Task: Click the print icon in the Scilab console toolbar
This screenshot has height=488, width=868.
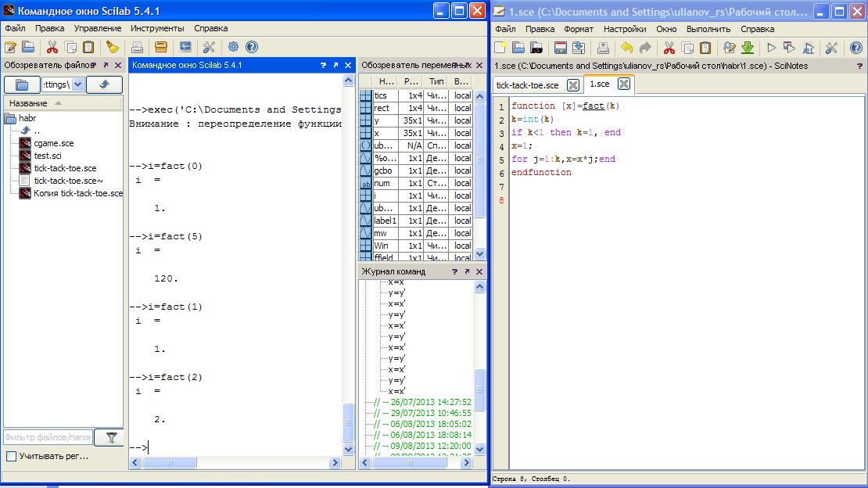Action: click(x=137, y=47)
